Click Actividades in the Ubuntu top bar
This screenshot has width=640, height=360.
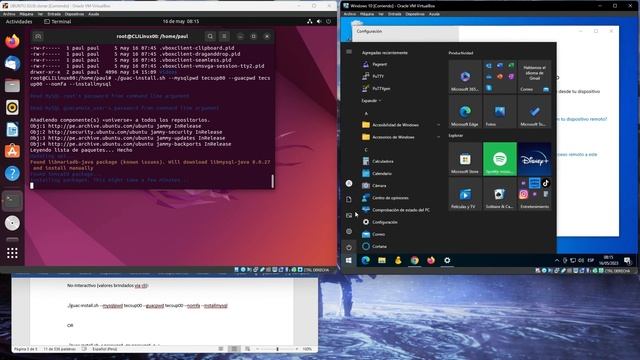(19, 21)
